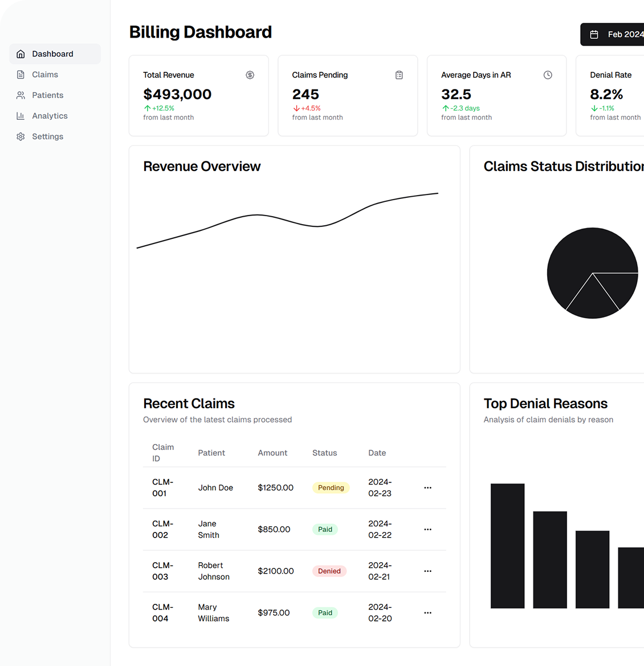The image size is (644, 666).
Task: Click the dollar icon on Total Revenue card
Action: click(x=250, y=75)
